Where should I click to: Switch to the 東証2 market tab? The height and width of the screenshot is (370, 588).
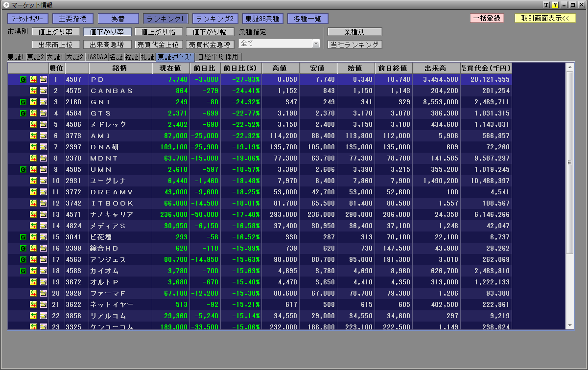pos(36,57)
